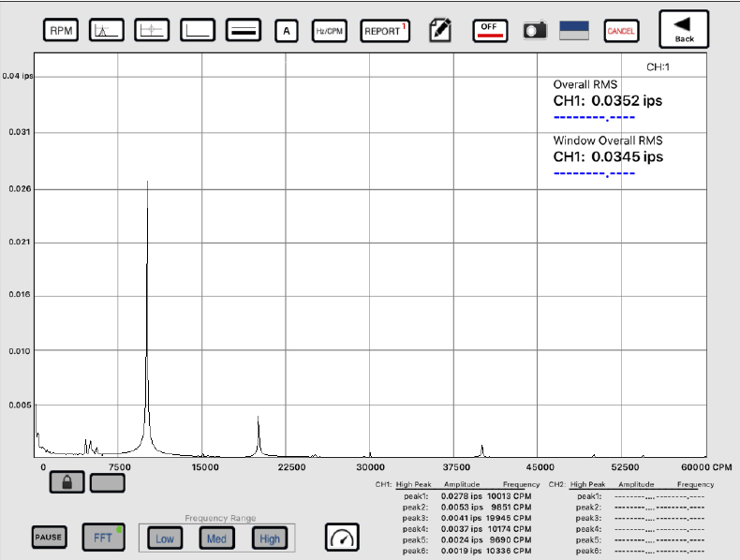
Task: Click the peak4 frequency 10174 CPM
Action: 510,529
